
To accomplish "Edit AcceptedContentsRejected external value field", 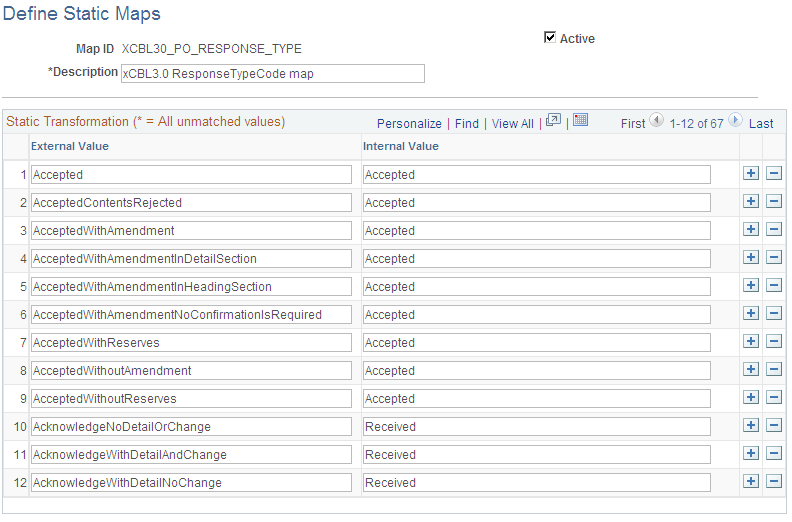I will [191, 203].
